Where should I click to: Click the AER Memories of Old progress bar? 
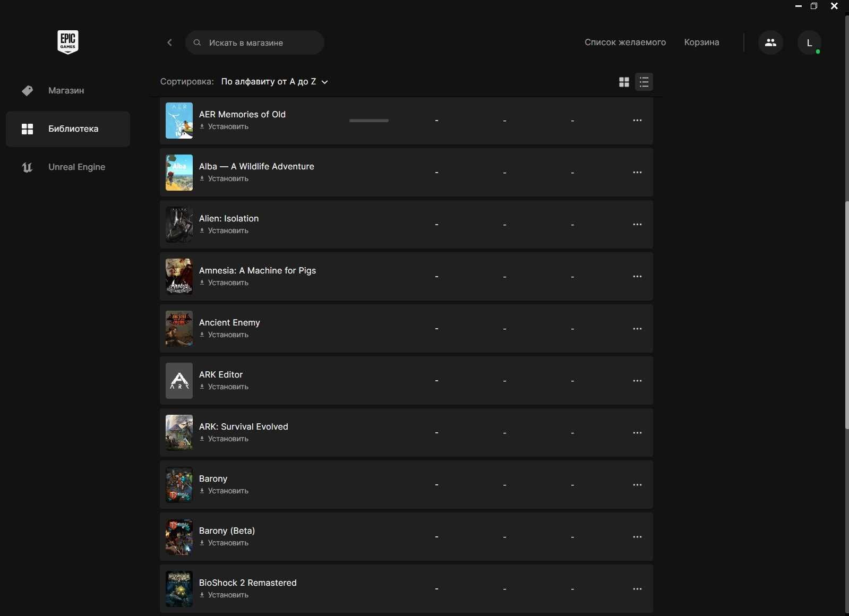pos(369,121)
